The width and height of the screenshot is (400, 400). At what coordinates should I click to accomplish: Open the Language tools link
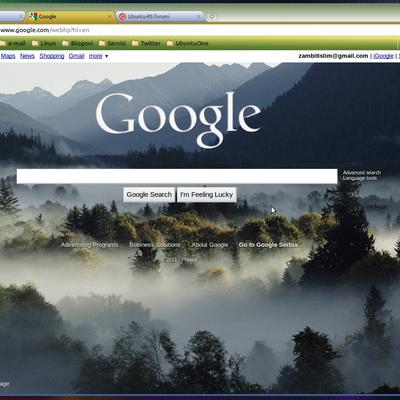(x=360, y=178)
